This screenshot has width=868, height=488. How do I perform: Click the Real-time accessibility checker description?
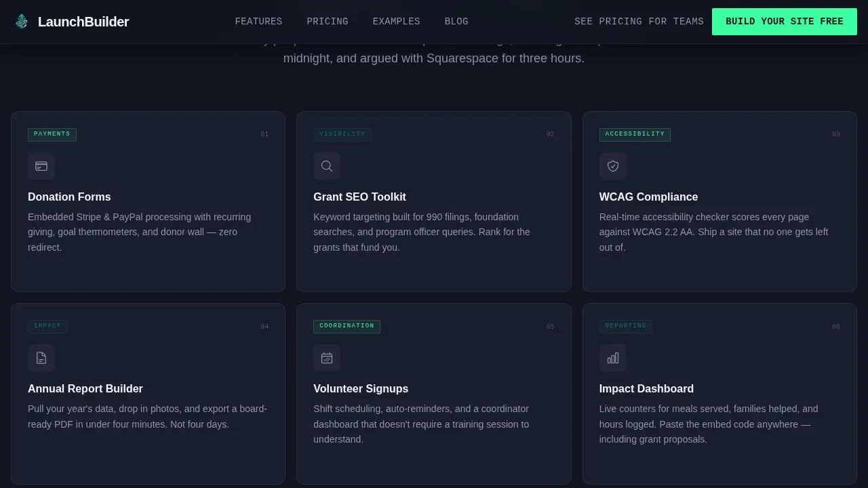pyautogui.click(x=713, y=232)
